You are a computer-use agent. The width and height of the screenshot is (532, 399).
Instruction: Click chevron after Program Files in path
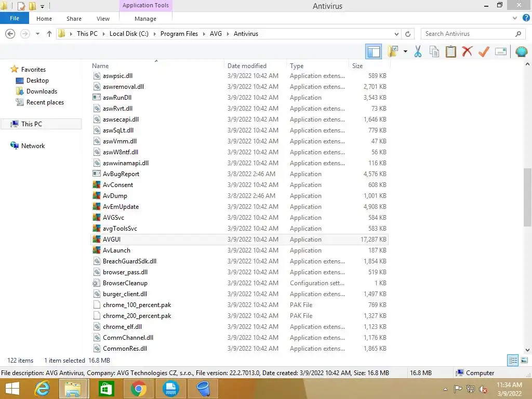[204, 34]
